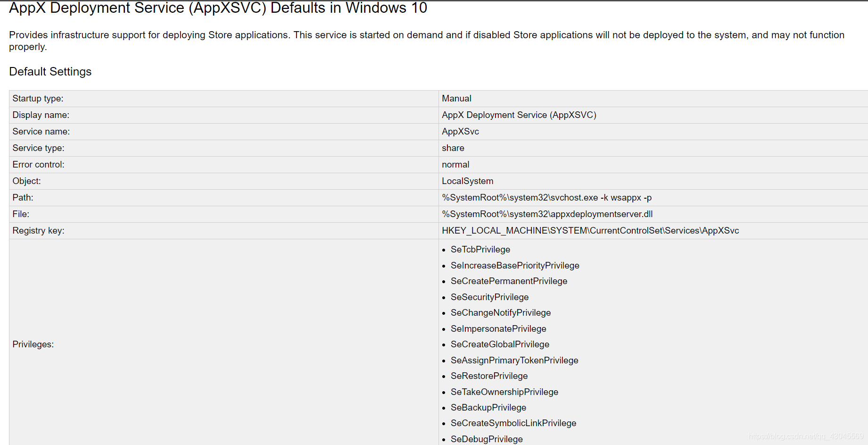Select the SeChangeNotifyPrivilege list item
Viewport: 868px width, 445px height.
[501, 313]
